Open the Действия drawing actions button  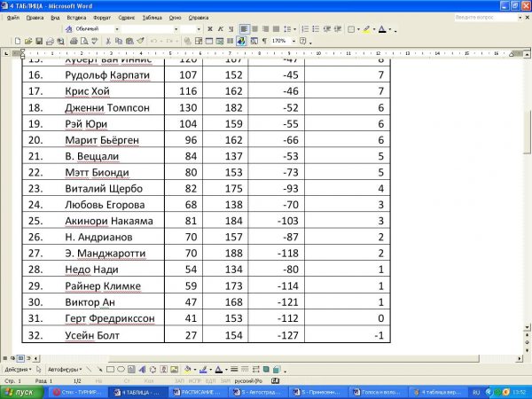[18, 369]
